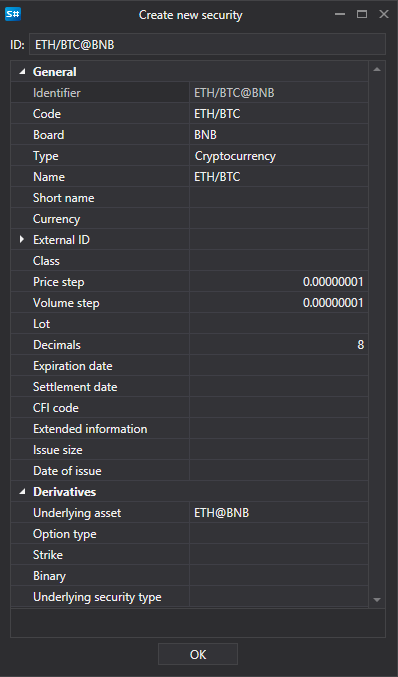
Task: Click the Currency value cell
Action: click(279, 219)
